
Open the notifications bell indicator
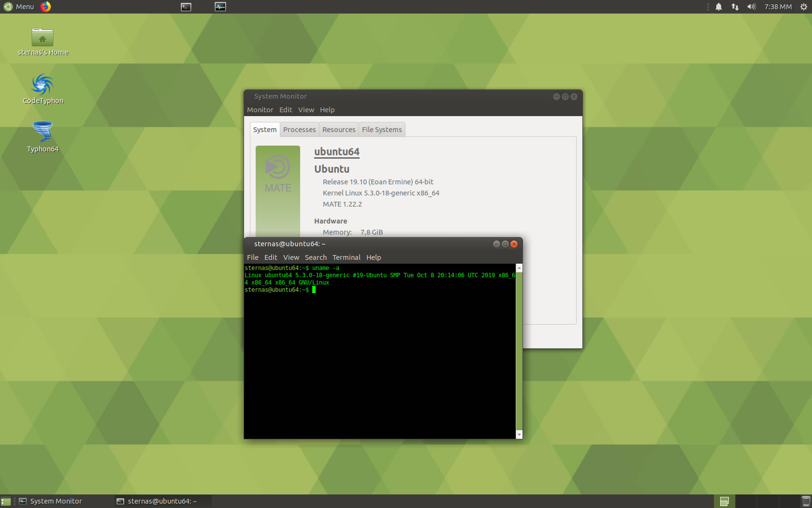coord(719,7)
